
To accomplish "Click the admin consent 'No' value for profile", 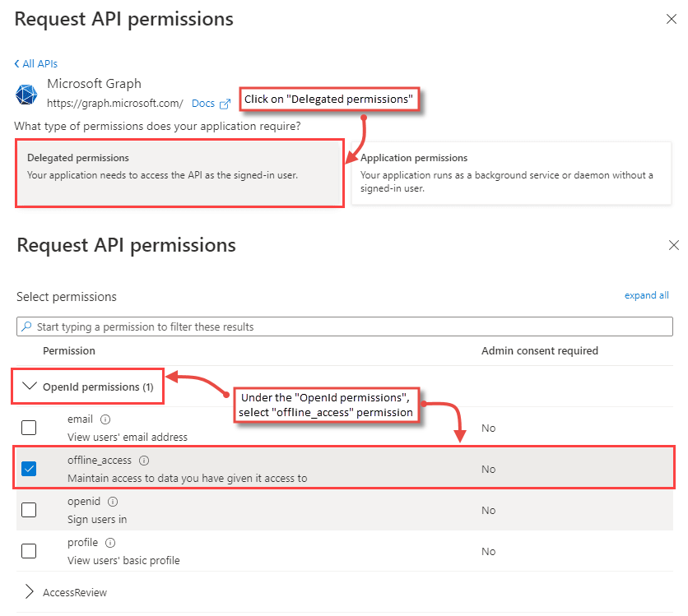I will click(488, 552).
